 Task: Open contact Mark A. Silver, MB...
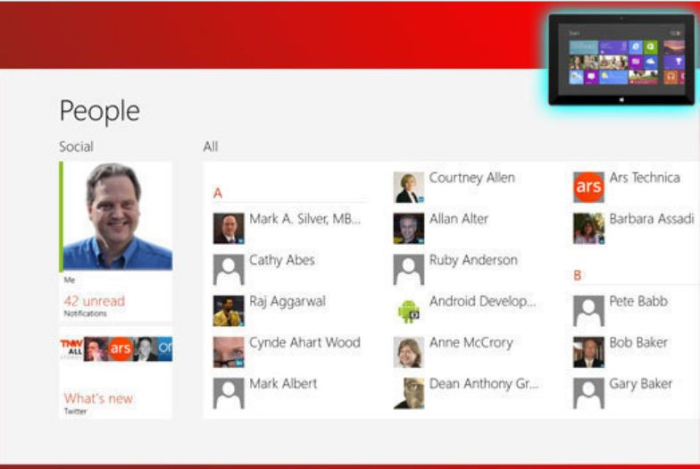tap(305, 219)
